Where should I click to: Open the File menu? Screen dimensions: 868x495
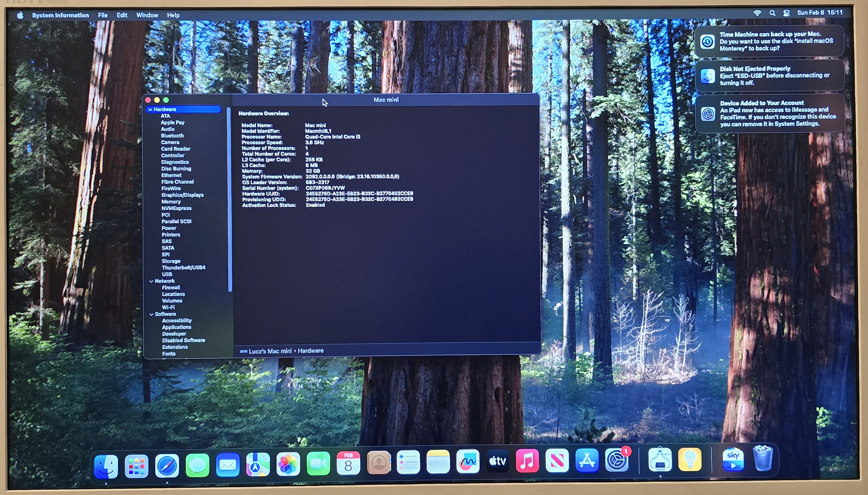(x=103, y=15)
